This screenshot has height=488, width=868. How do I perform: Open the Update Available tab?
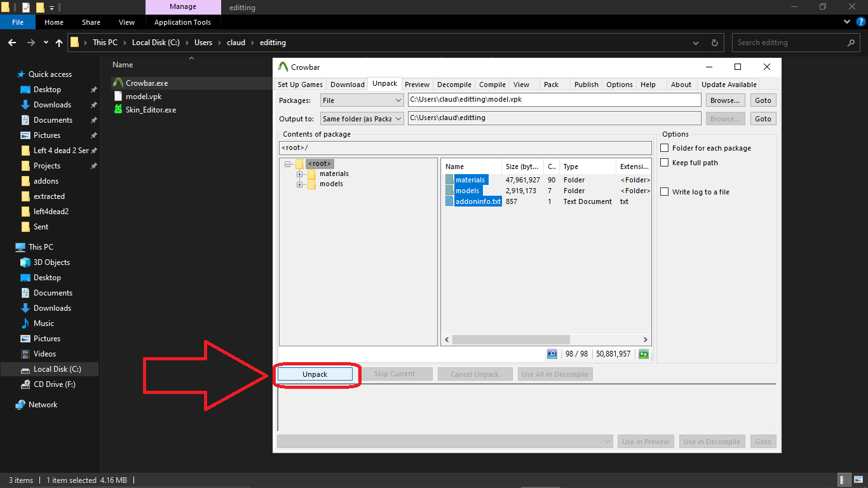click(729, 85)
